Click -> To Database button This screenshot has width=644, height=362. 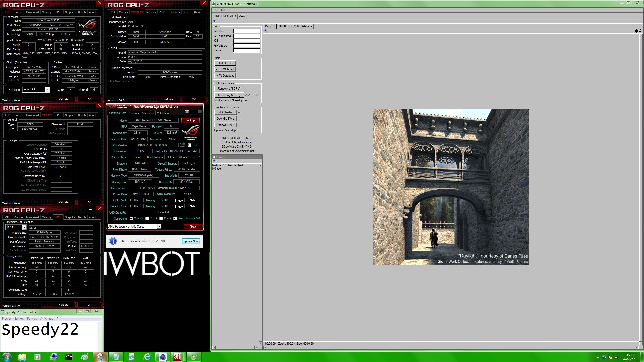[225, 76]
